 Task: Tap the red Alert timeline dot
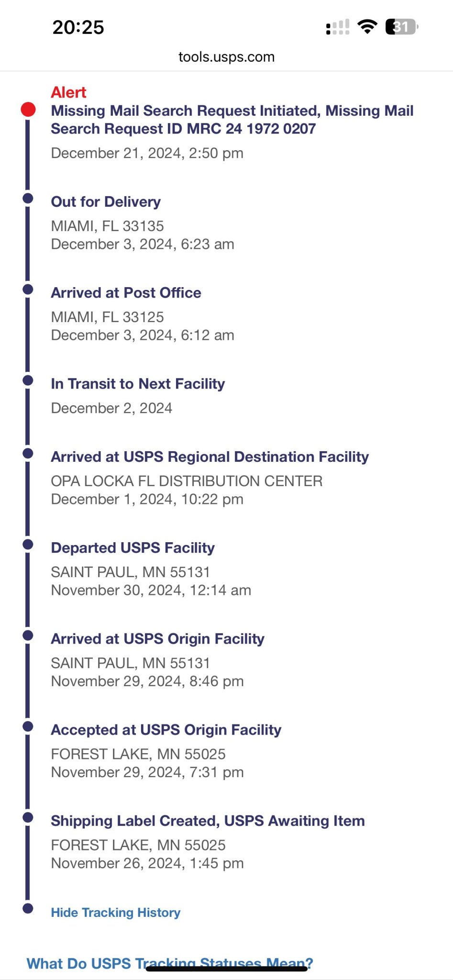tap(28, 110)
